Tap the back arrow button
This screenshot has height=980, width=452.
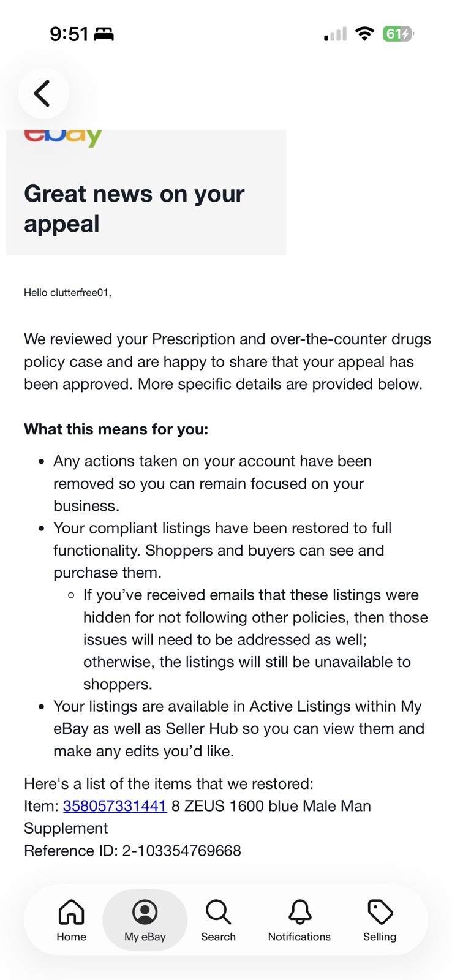pyautogui.click(x=43, y=93)
